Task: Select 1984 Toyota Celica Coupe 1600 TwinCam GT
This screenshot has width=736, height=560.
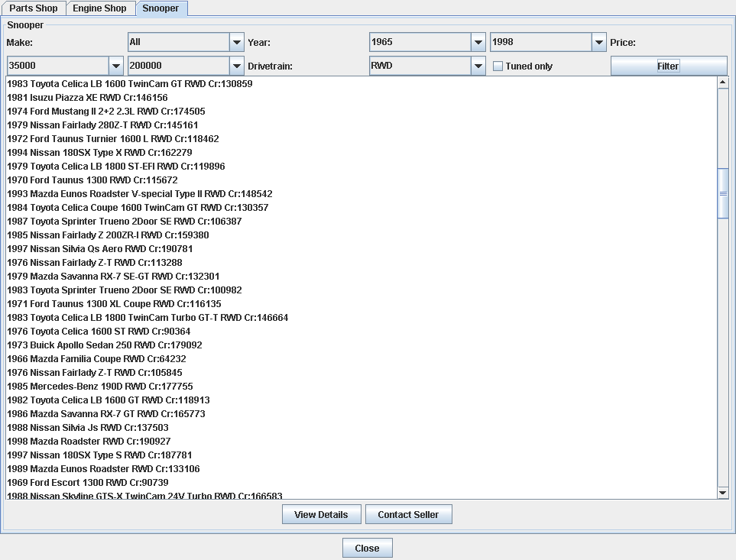Action: (362, 208)
